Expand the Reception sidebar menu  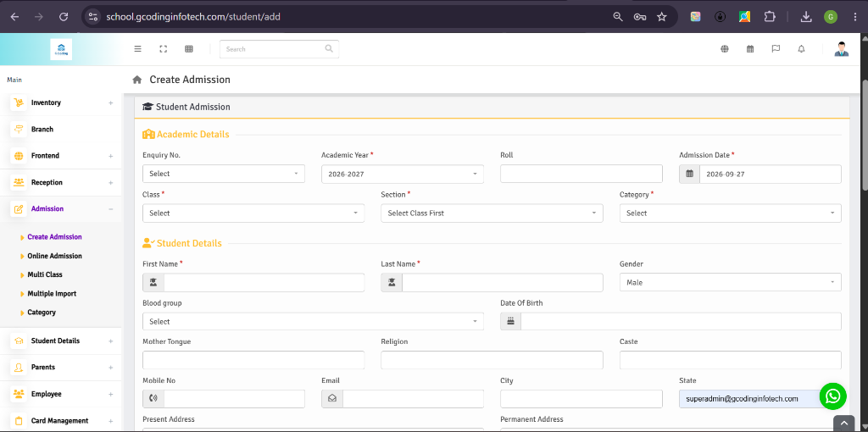pyautogui.click(x=61, y=182)
